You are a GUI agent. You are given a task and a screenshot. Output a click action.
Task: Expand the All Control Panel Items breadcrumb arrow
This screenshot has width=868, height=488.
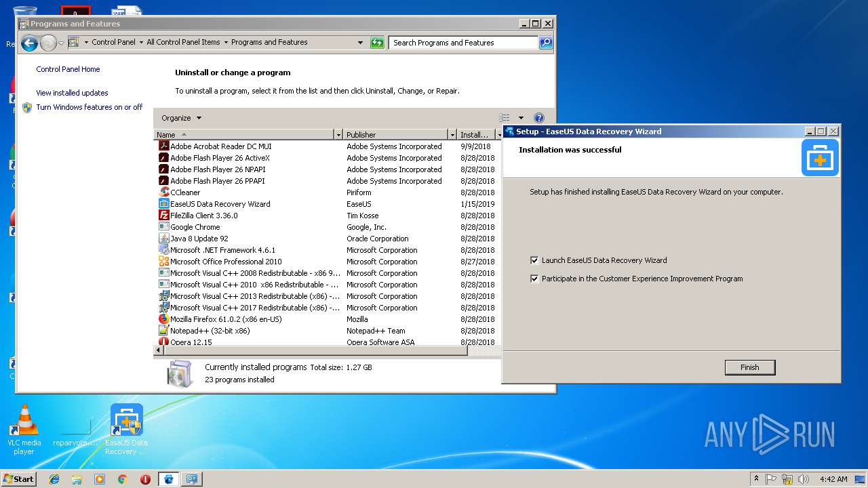point(226,42)
